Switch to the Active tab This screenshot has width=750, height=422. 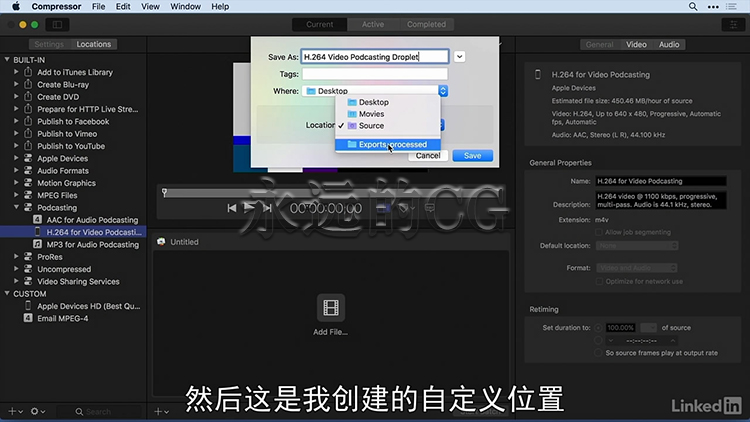click(x=373, y=24)
